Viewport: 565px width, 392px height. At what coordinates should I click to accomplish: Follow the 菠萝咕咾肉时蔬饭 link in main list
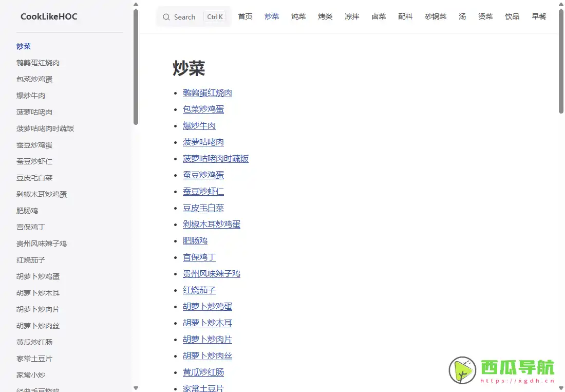point(216,159)
